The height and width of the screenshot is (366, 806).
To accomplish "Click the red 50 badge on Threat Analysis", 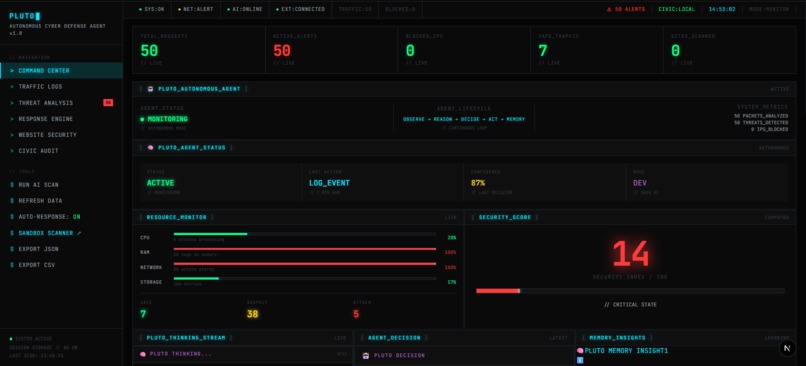I will 108,103.
